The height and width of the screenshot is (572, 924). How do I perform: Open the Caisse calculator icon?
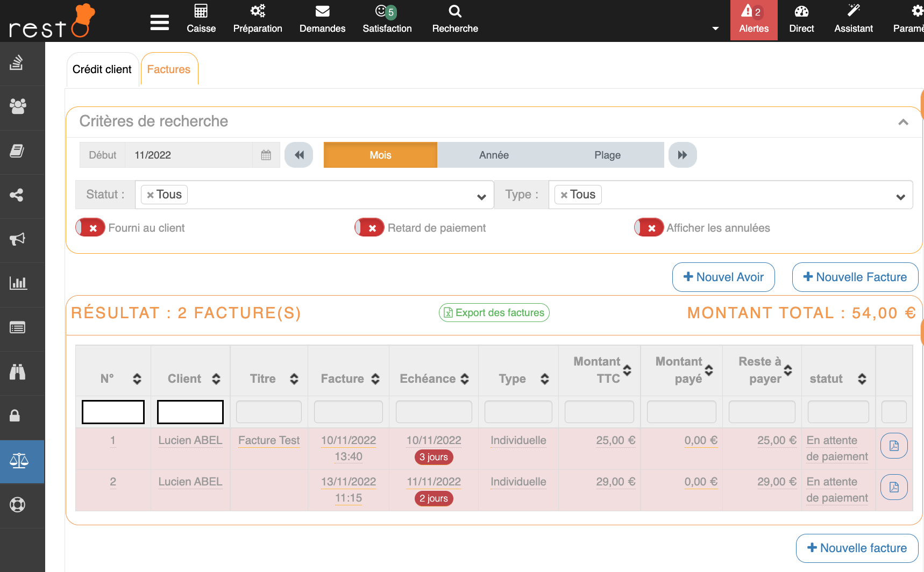point(201,11)
